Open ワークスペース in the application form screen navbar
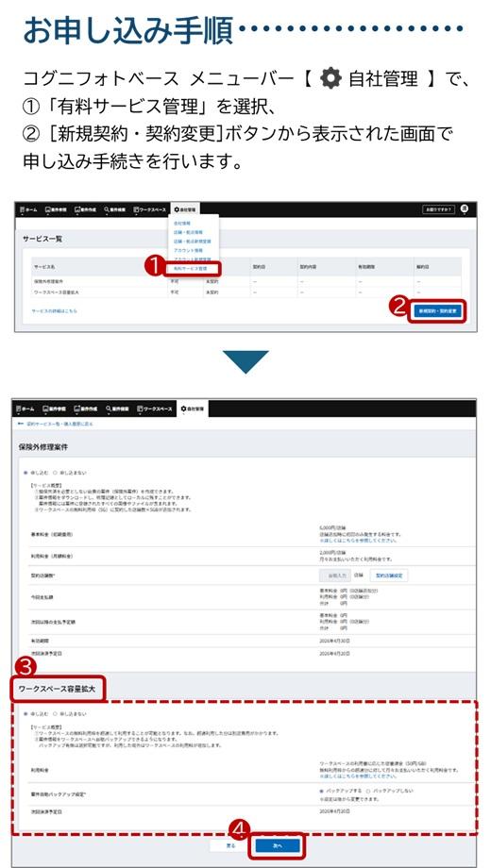 pos(154,409)
